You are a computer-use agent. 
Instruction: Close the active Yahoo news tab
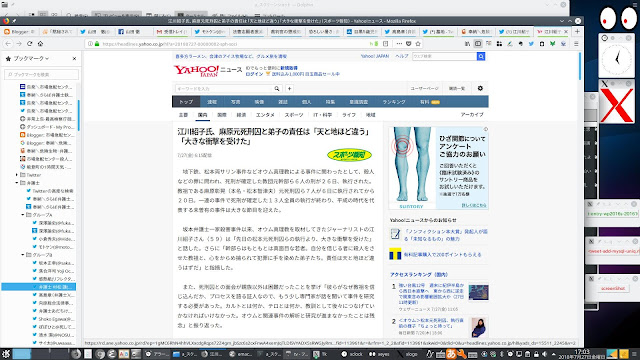tap(566, 31)
